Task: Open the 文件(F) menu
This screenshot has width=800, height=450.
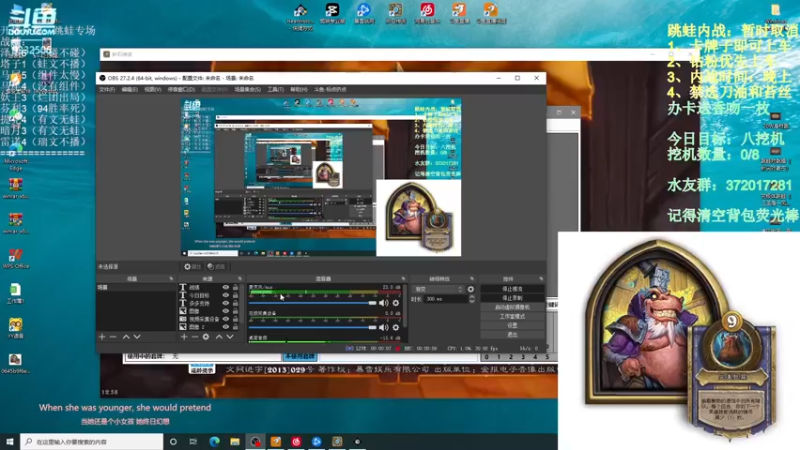Action: 107,89
